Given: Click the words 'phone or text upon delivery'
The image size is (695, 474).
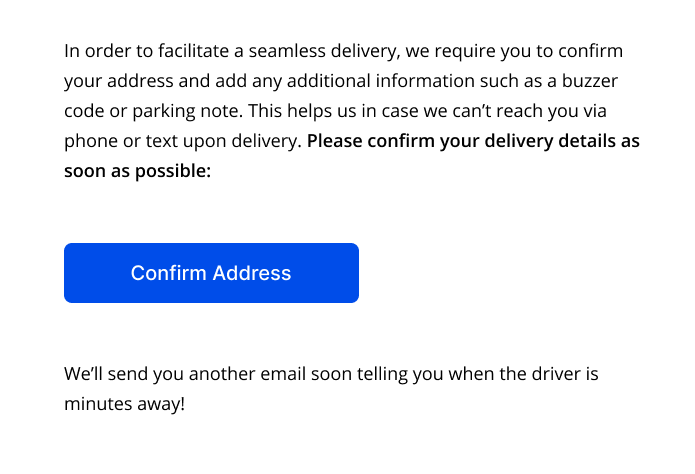Looking at the screenshot, I should click(181, 141).
